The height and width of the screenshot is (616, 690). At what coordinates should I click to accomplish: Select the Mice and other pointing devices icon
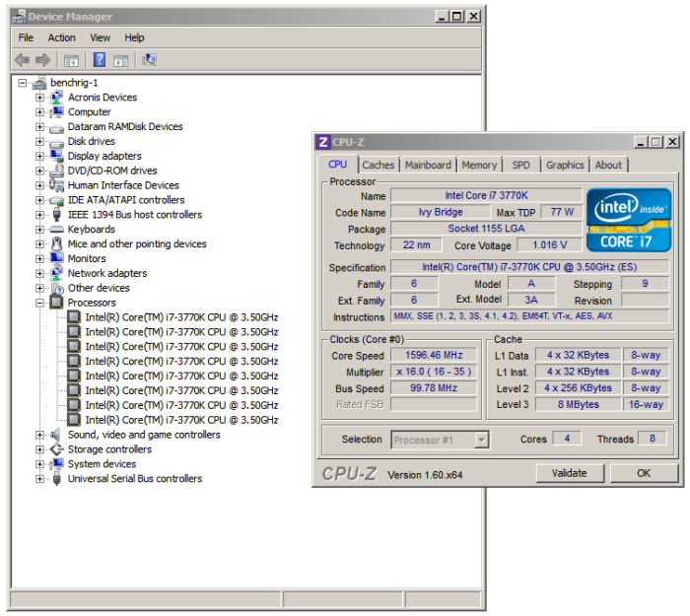pyautogui.click(x=56, y=243)
